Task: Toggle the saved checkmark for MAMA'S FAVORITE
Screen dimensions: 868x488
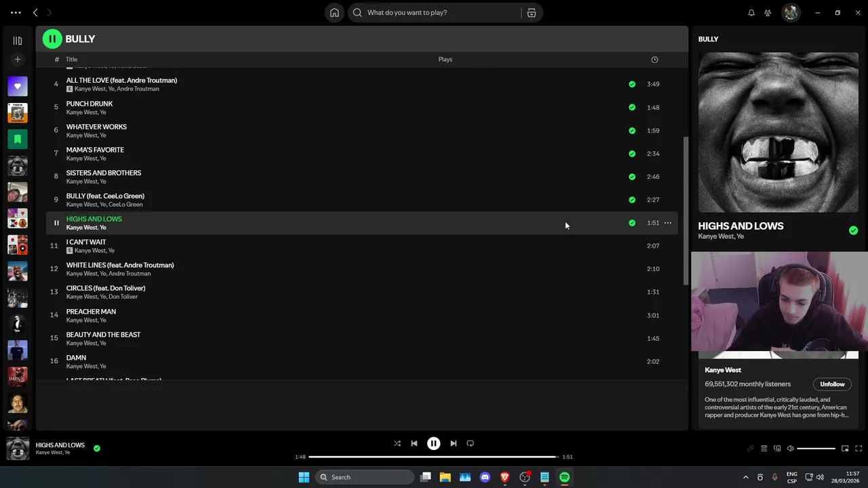Action: coord(632,153)
